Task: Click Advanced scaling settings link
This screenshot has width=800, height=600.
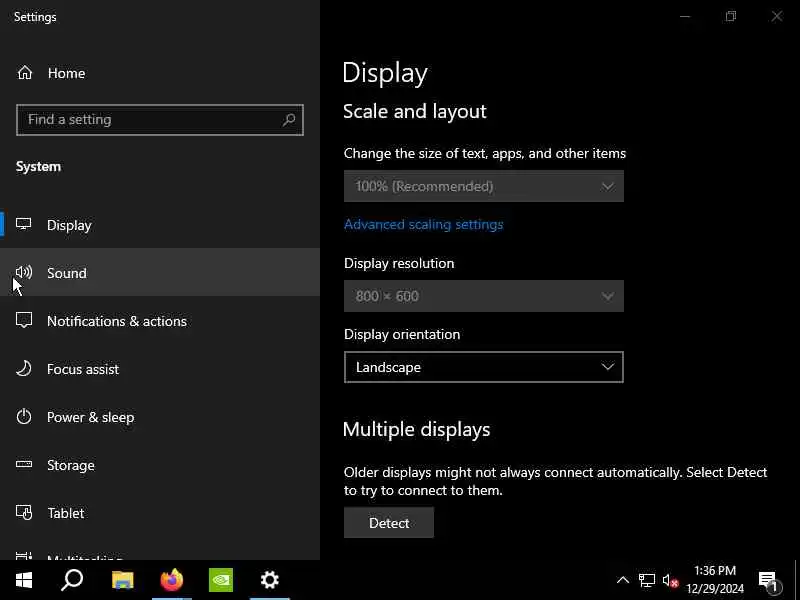Action: tap(423, 224)
